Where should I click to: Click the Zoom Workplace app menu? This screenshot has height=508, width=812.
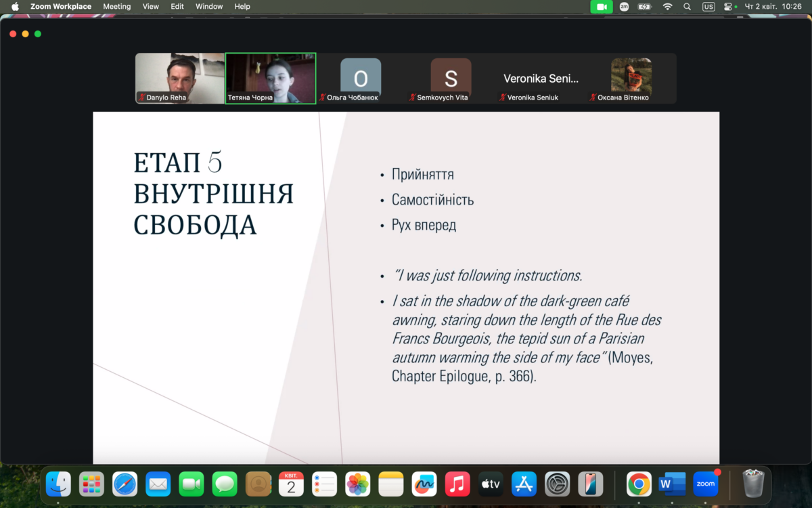(61, 7)
